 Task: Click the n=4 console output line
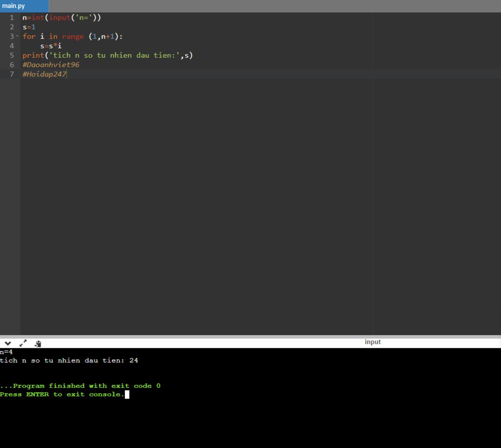(x=6, y=352)
